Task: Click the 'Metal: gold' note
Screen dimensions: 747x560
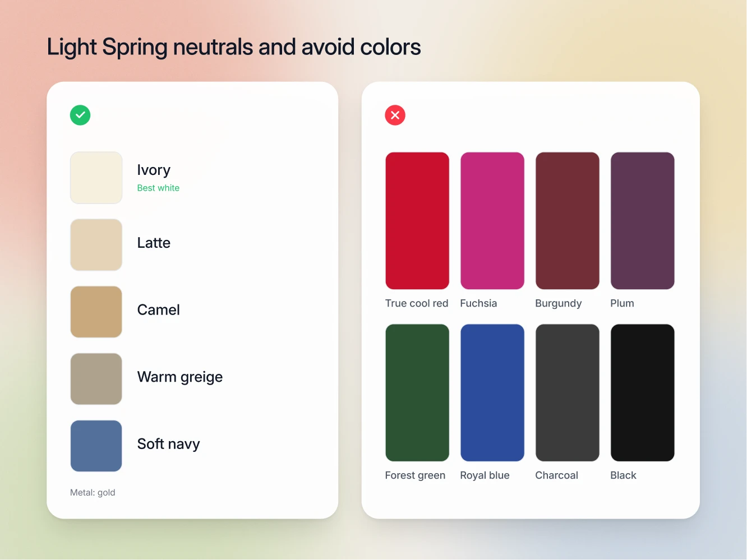Action: pos(93,493)
